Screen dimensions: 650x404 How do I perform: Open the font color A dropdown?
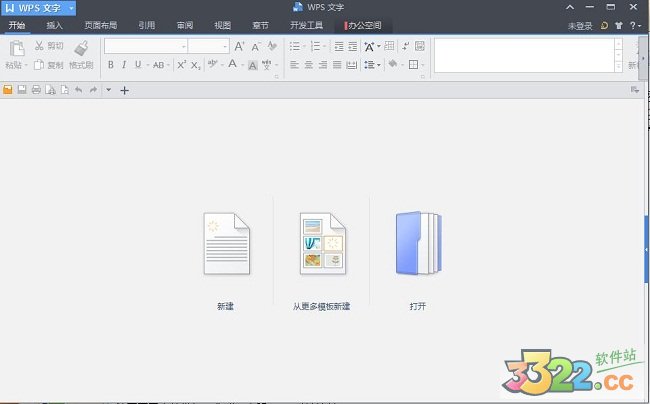tap(240, 65)
